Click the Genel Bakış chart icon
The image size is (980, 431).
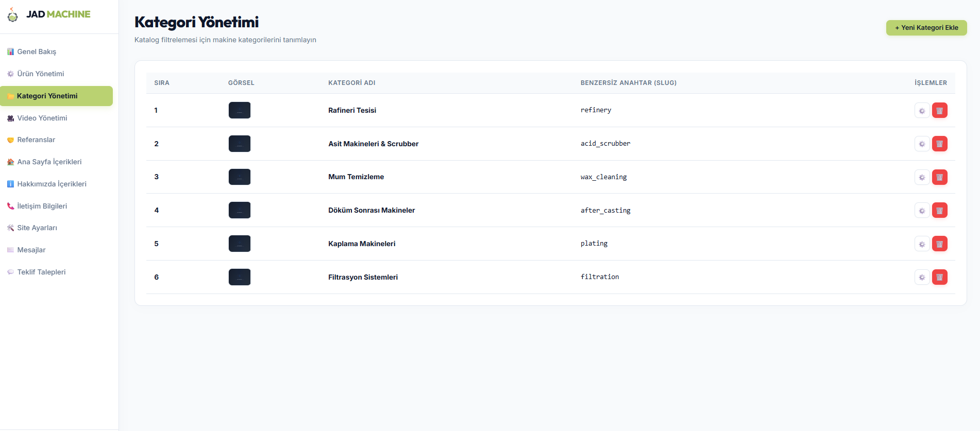click(10, 51)
